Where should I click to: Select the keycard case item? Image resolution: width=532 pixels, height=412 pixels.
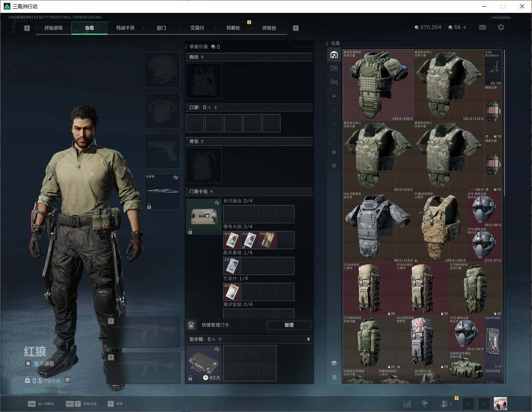point(204,217)
